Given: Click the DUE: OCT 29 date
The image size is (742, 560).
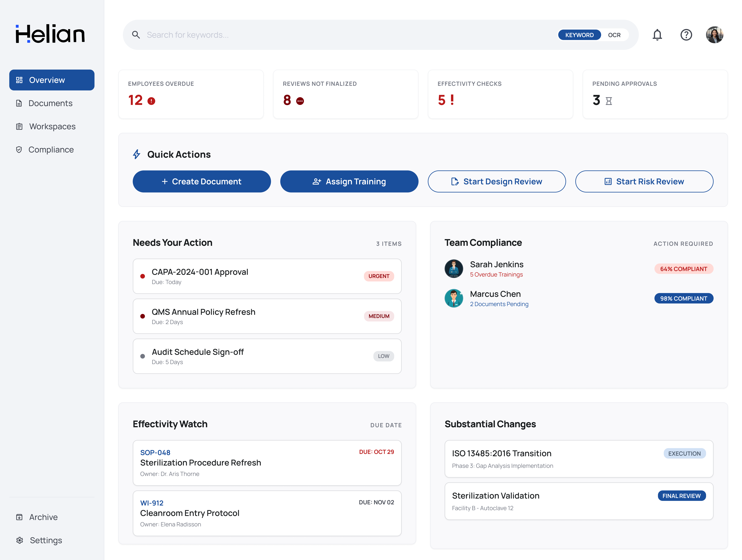Looking at the screenshot, I should click(x=376, y=452).
